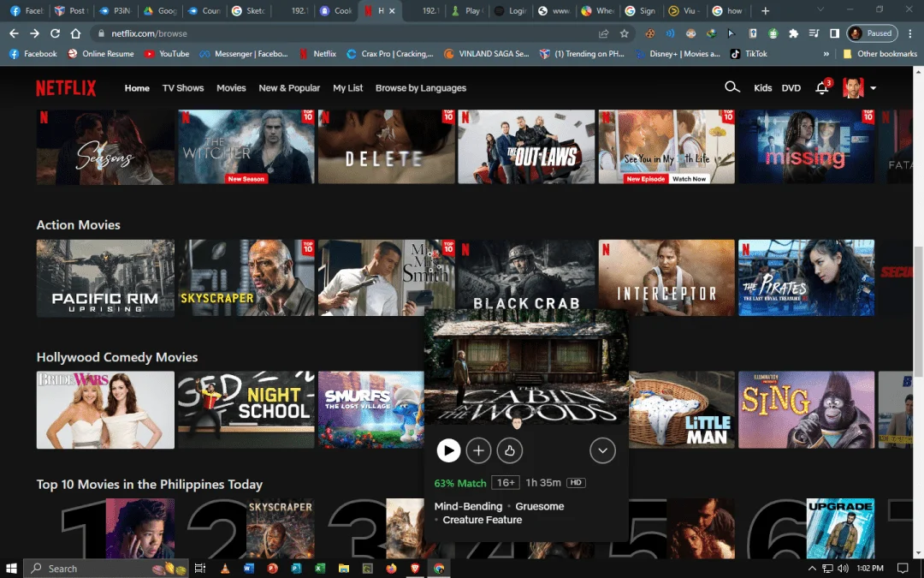Go to the Home tab

tap(137, 88)
